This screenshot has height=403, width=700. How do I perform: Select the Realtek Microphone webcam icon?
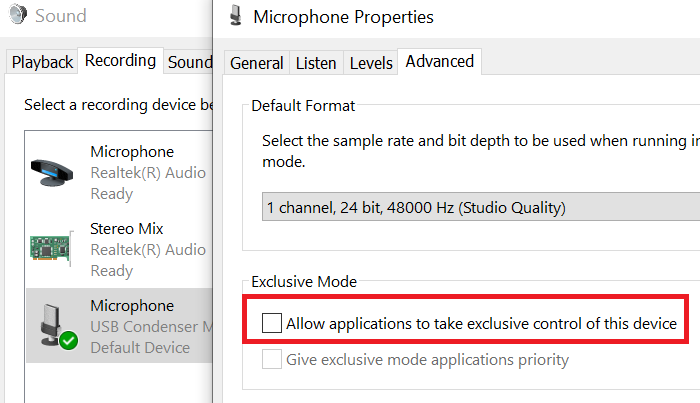point(52,172)
